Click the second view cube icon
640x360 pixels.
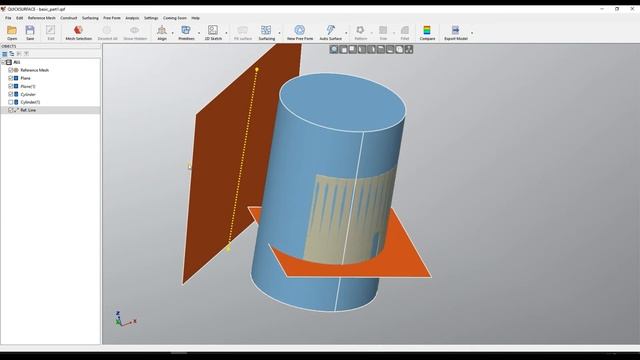(x=344, y=49)
